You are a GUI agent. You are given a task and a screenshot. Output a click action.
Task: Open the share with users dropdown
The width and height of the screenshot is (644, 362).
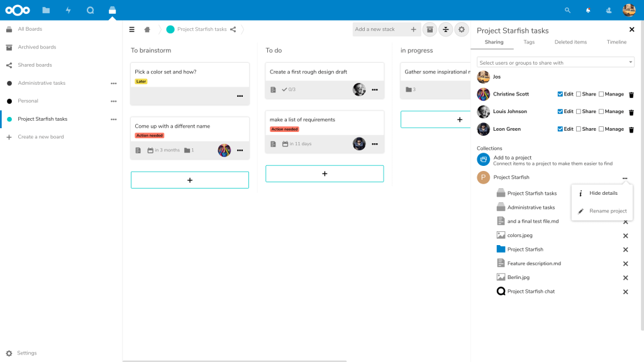[555, 63]
